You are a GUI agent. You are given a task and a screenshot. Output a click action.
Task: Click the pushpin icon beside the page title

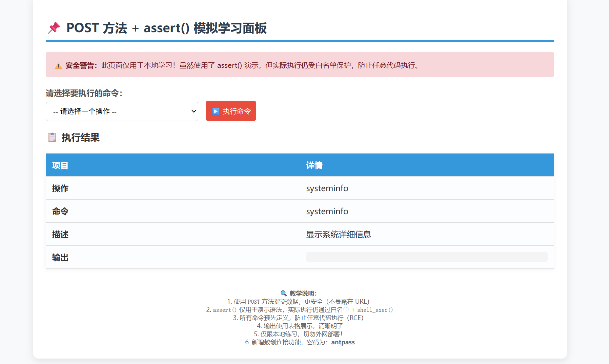[x=54, y=28]
